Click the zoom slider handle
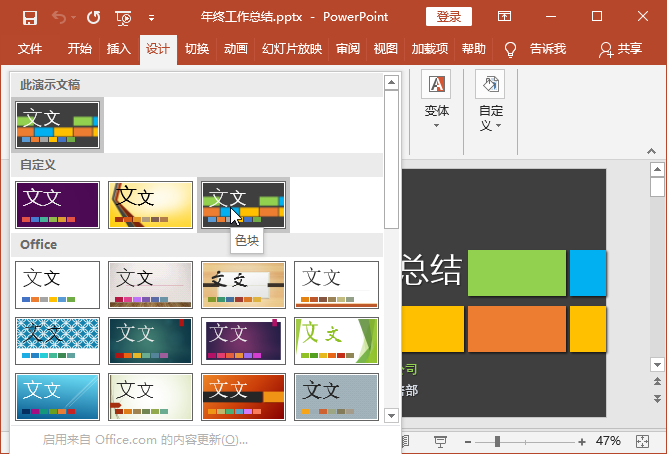 point(497,442)
